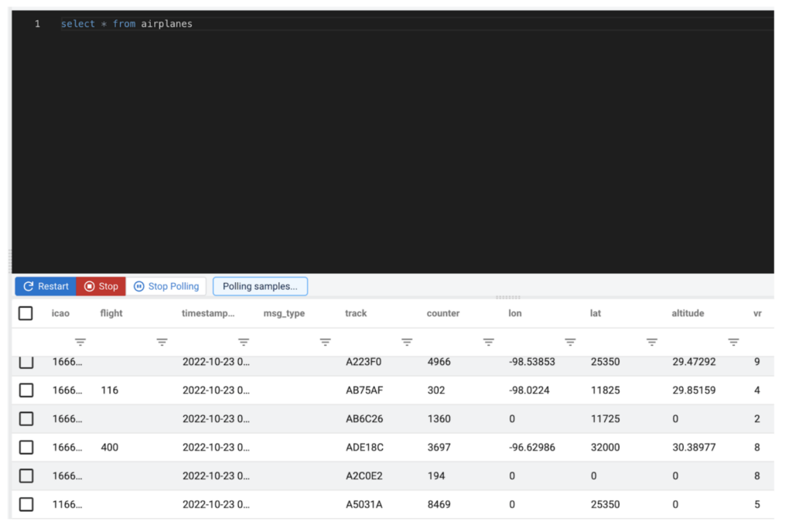Open the altitude column filter icon
Screen dimensions: 792x532
click(x=733, y=341)
